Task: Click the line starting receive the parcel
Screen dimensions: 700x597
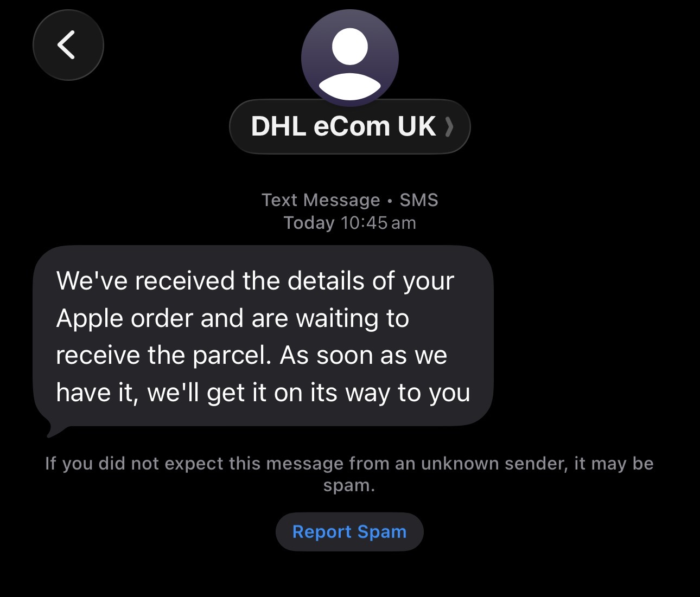Action: coord(252,356)
